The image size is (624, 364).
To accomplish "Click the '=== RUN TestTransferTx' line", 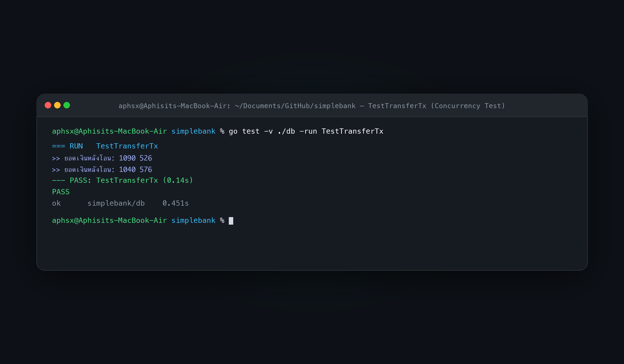I will tap(105, 146).
